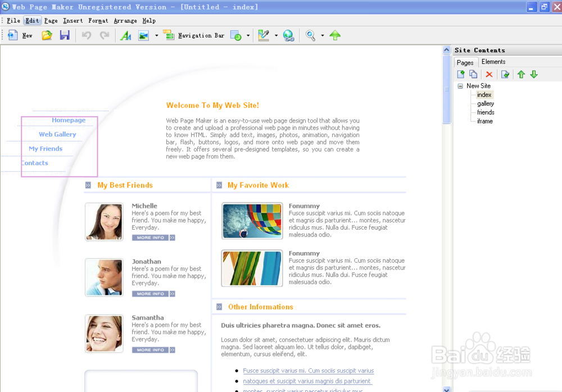
Task: Insert an image with the picture icon
Action: [143, 35]
